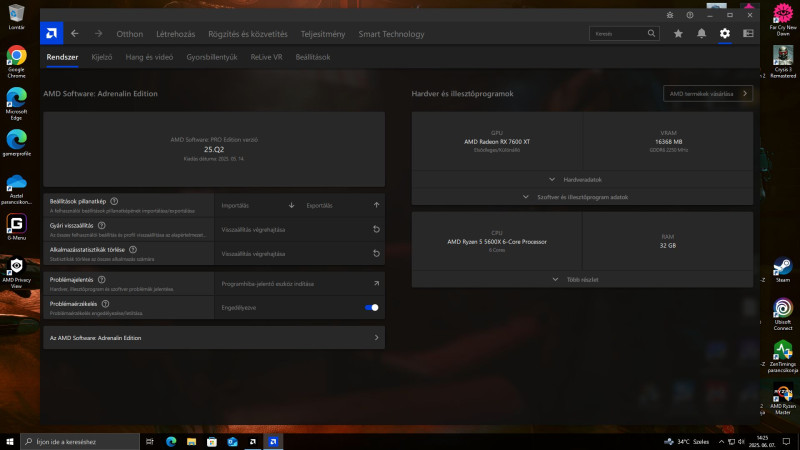Open Ubisoft Connect desktop shortcut
This screenshot has width=800, height=450.
783,315
